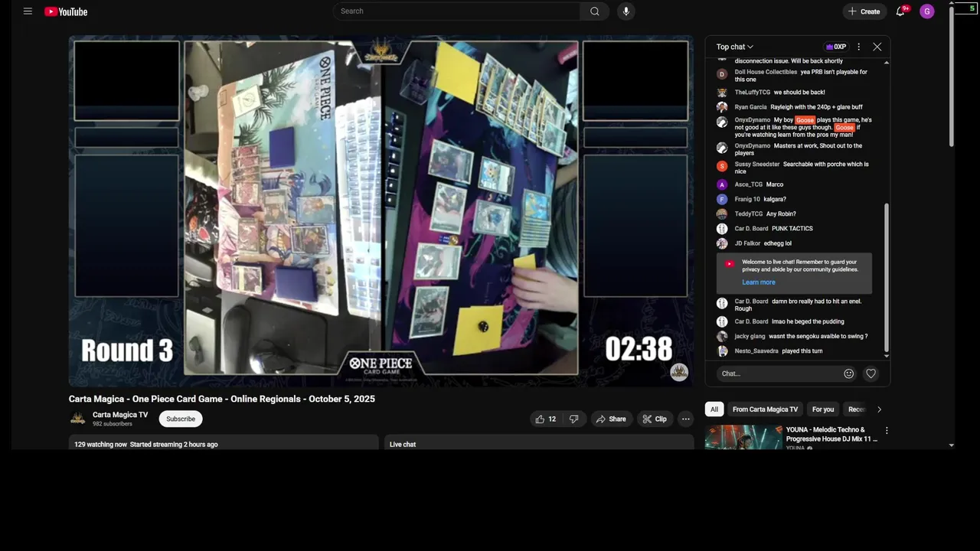This screenshot has width=980, height=551.
Task: Open the YouTube guide hamburger menu
Action: (28, 11)
